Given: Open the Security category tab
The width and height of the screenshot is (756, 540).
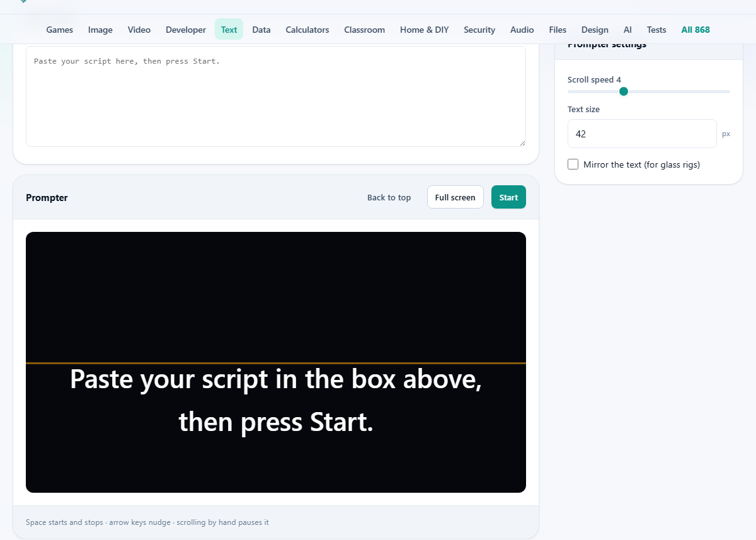Looking at the screenshot, I should [x=479, y=30].
